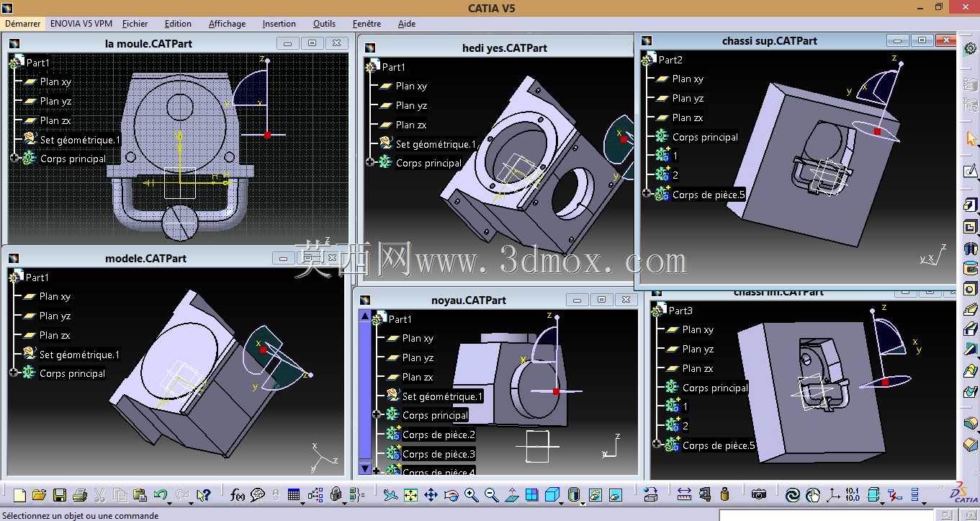This screenshot has height=521, width=980.
Task: Open the Edition menu
Action: pos(178,24)
